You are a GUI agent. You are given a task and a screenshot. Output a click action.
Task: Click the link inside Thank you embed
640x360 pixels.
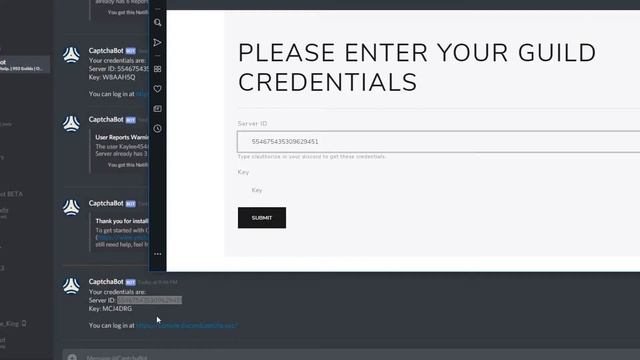tap(123, 237)
